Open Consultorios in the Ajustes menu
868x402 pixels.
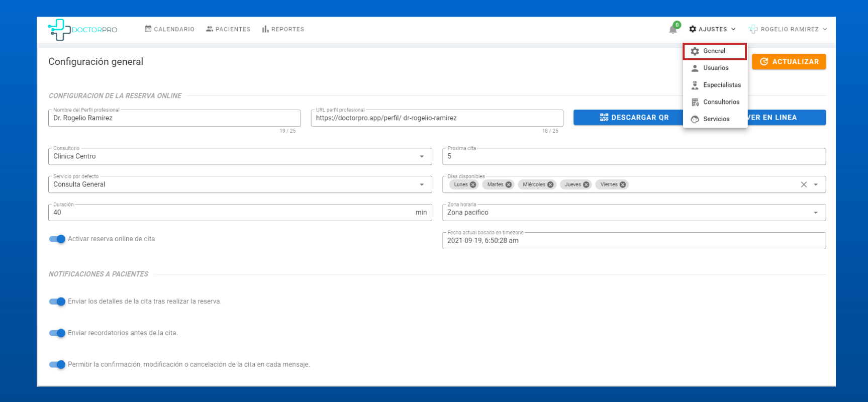click(x=721, y=102)
